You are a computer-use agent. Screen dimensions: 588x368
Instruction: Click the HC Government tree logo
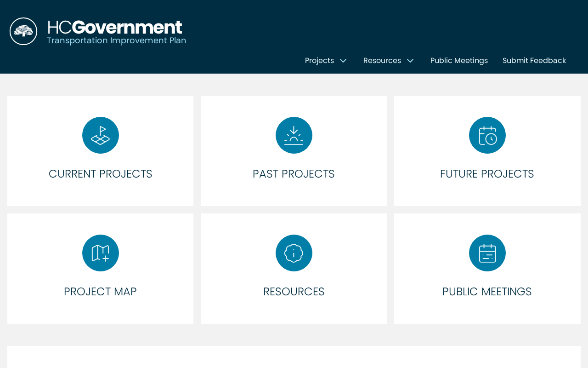[x=23, y=31]
